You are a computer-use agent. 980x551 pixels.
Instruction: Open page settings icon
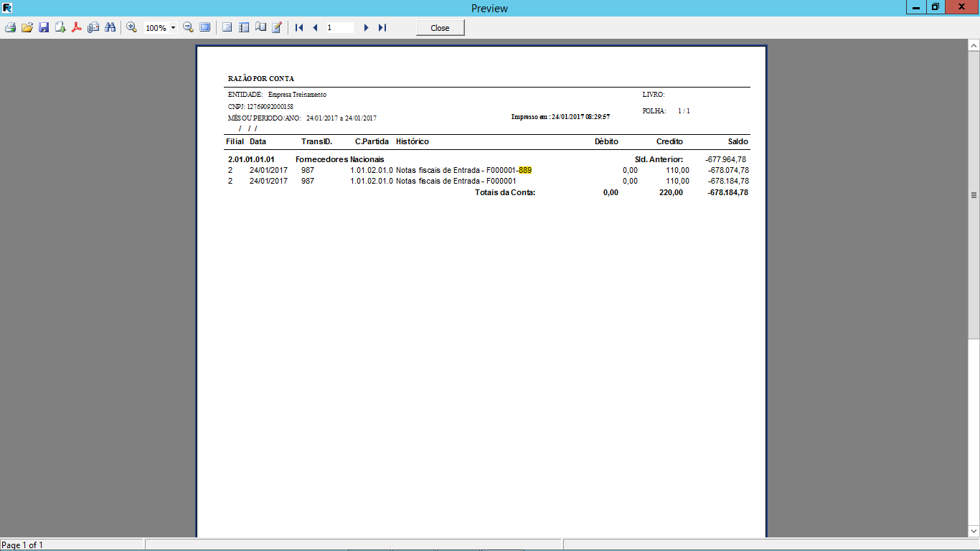(x=260, y=27)
